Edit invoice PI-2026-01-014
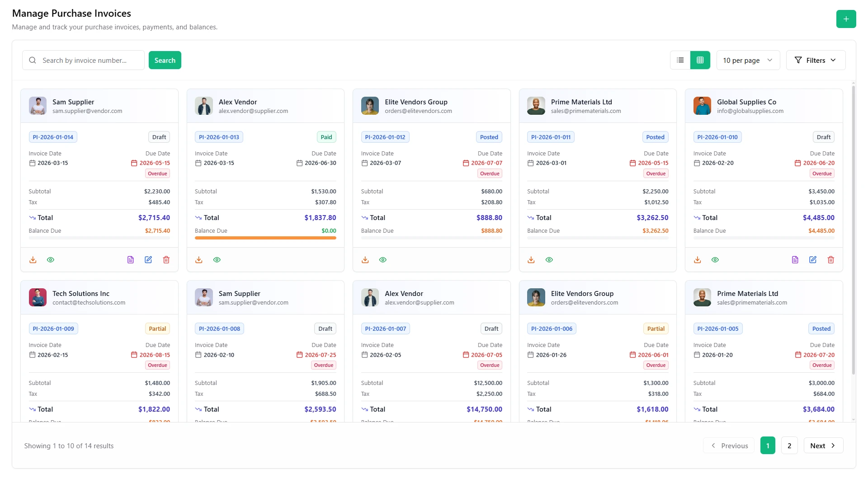Image resolution: width=868 pixels, height=488 pixels. pos(148,260)
